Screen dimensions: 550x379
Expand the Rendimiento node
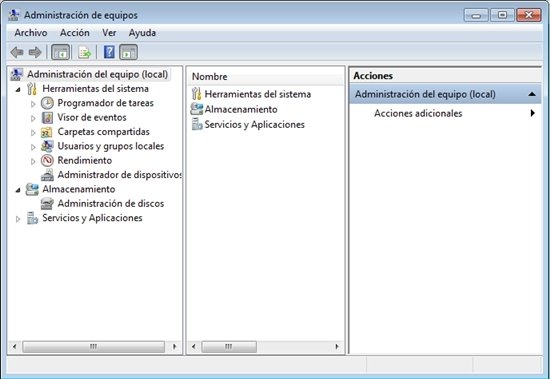coord(33,161)
